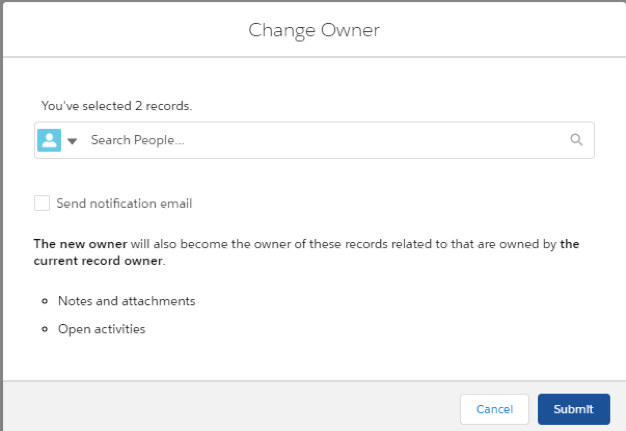The image size is (626, 431).
Task: Submit the owner change
Action: click(573, 409)
